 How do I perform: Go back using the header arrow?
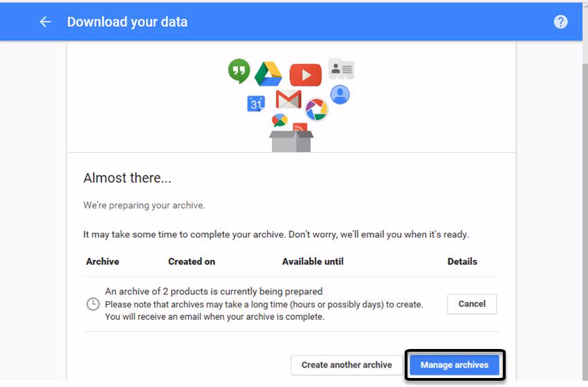coord(46,22)
